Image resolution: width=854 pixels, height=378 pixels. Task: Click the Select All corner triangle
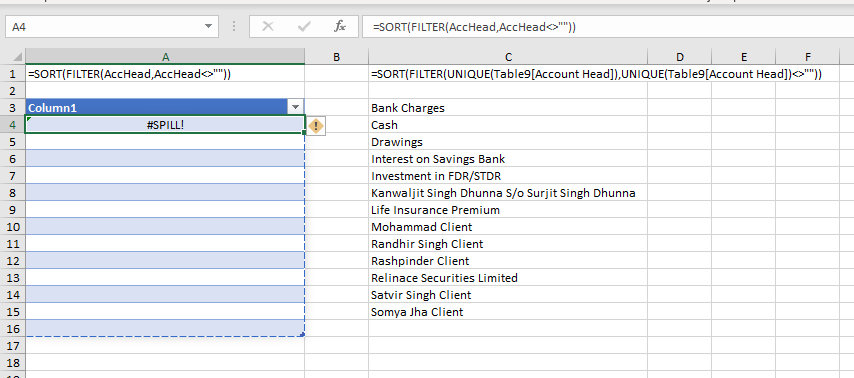point(17,57)
